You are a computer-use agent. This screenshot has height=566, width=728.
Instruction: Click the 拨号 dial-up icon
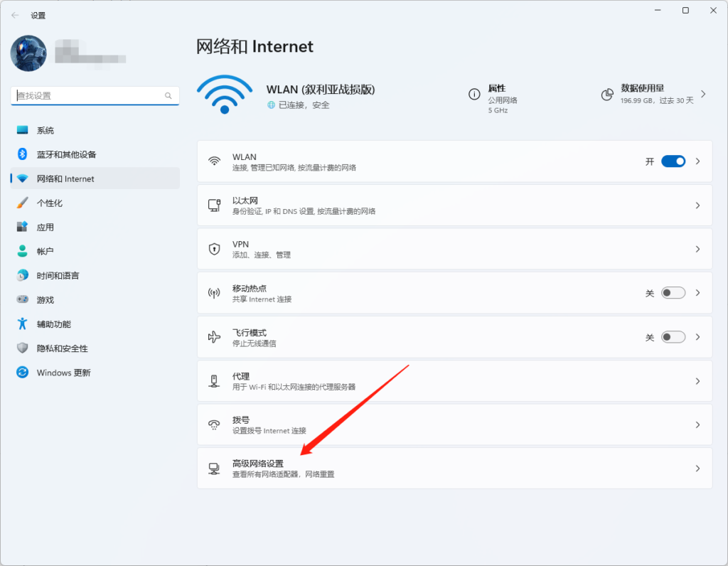[x=215, y=424]
